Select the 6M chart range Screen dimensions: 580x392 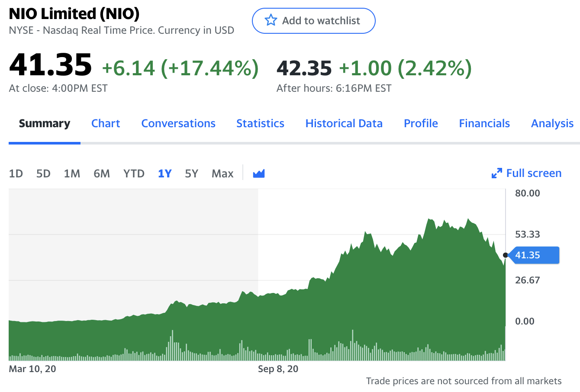click(x=102, y=174)
